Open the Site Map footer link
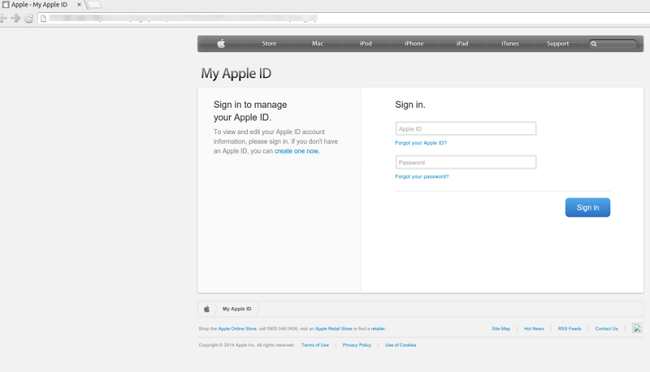The height and width of the screenshot is (372, 650). click(501, 328)
